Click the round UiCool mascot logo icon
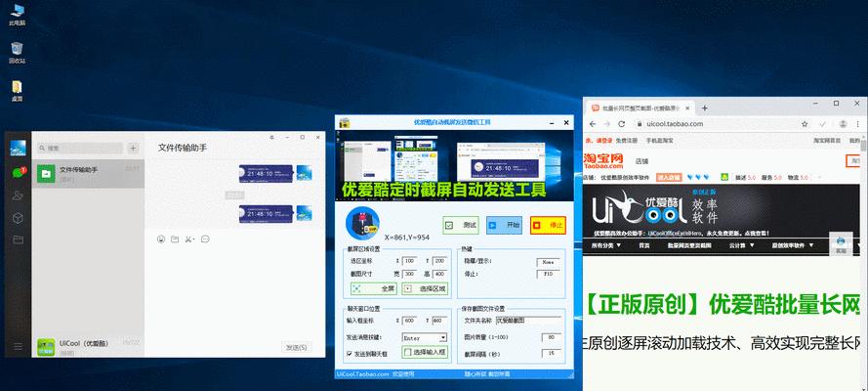This screenshot has width=868, height=391. tap(362, 223)
